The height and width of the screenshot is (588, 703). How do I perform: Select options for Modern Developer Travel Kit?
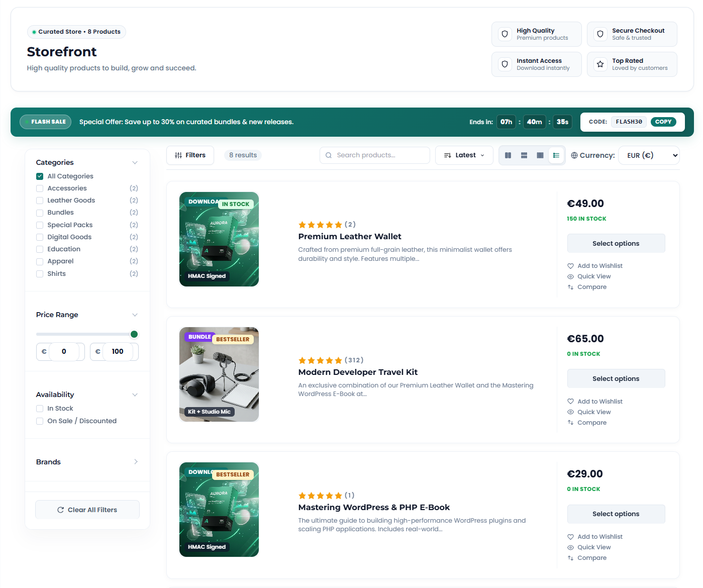[x=616, y=378]
